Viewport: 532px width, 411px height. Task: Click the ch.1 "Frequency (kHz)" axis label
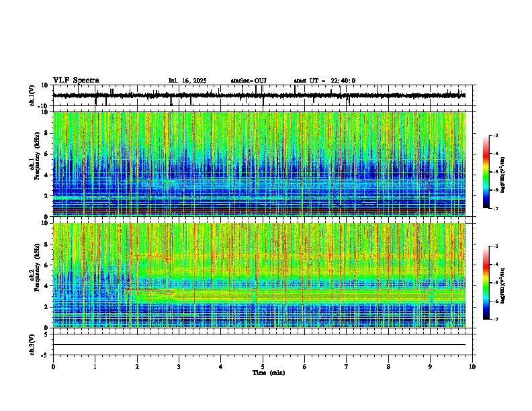[x=37, y=156]
